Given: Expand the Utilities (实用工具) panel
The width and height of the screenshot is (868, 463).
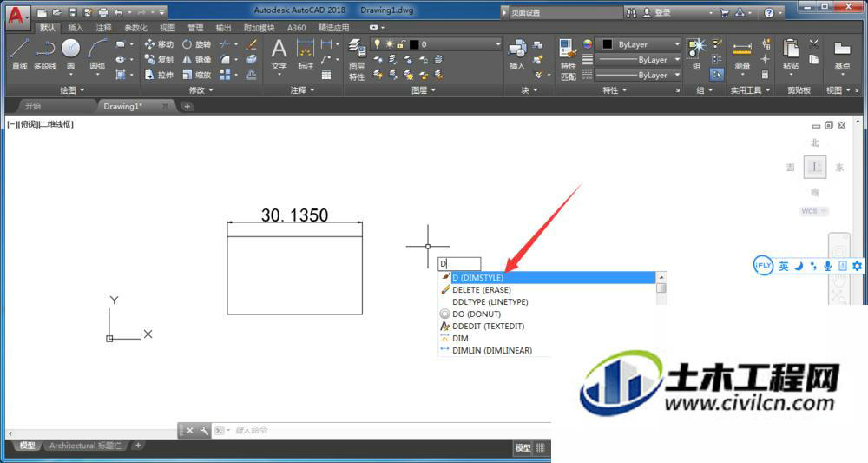Looking at the screenshot, I should 750,89.
